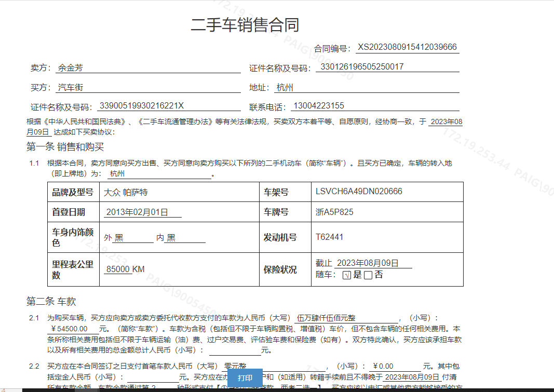This screenshot has height=392, width=554.
Task: Click the 里程表公里数 label cell
Action: (74, 269)
